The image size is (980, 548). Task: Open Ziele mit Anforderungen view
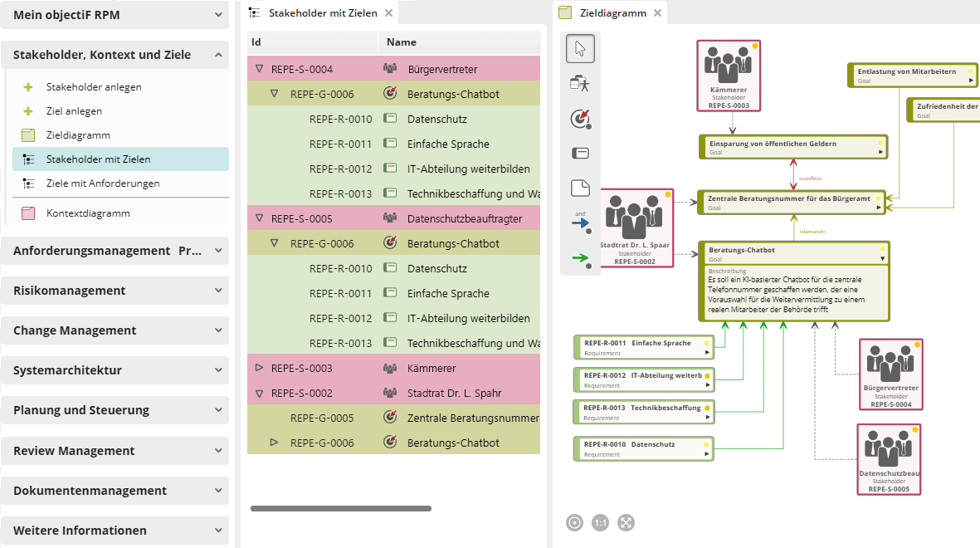[x=103, y=183]
